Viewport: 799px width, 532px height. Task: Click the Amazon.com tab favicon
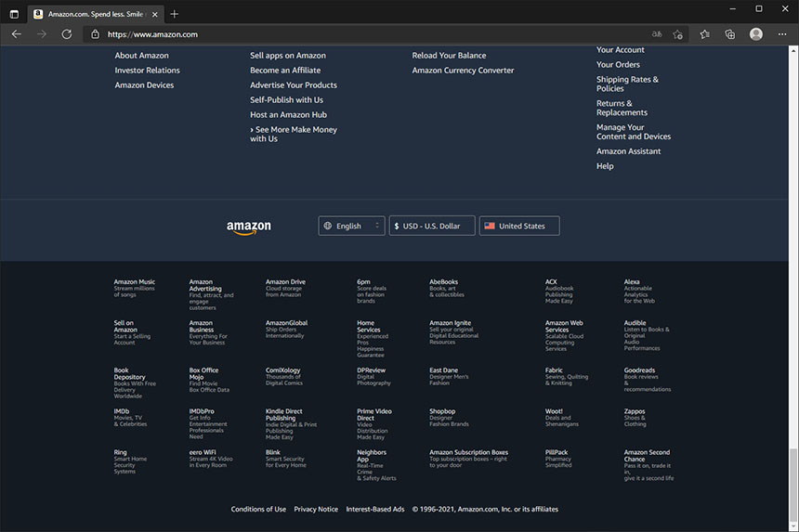pos(38,14)
